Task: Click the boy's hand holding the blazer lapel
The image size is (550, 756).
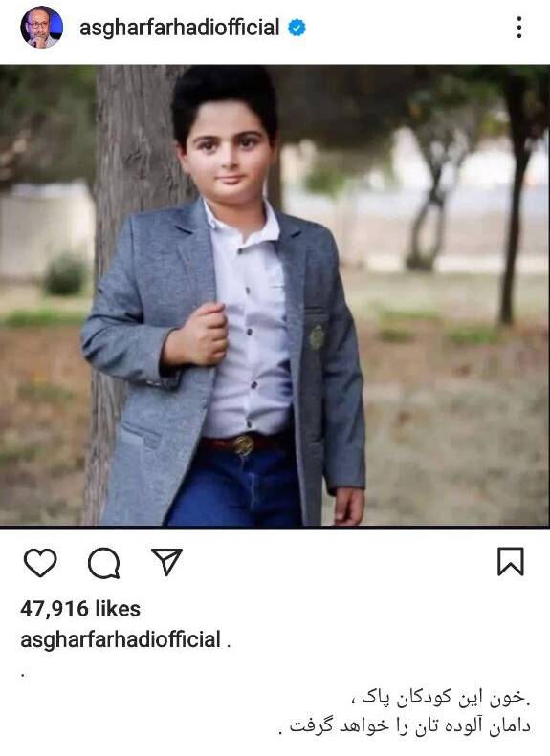Action: pyautogui.click(x=202, y=334)
